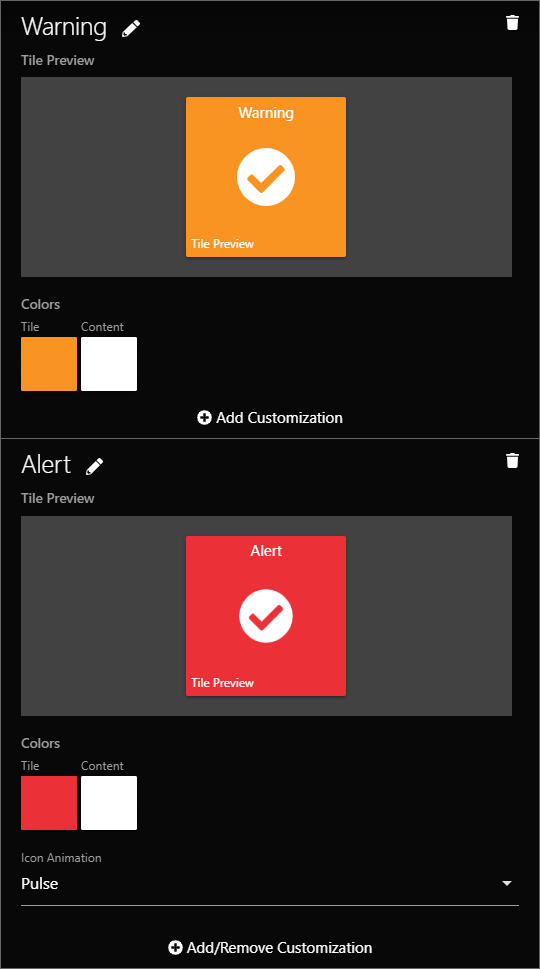Select the Pulse animation field

click(270, 884)
